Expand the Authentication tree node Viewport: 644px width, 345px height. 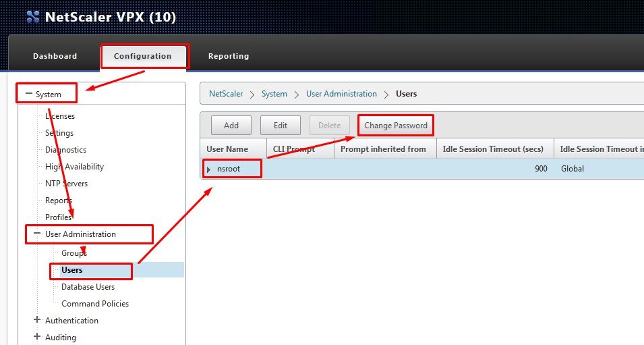click(x=37, y=320)
